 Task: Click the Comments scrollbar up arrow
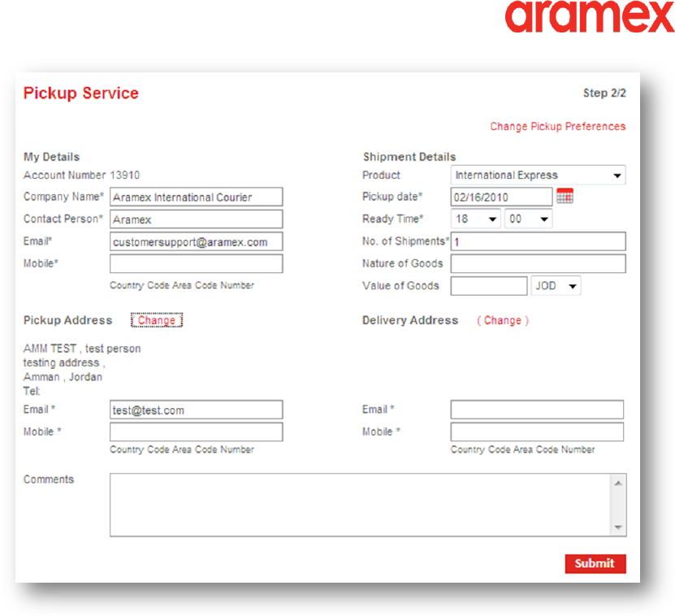(618, 483)
